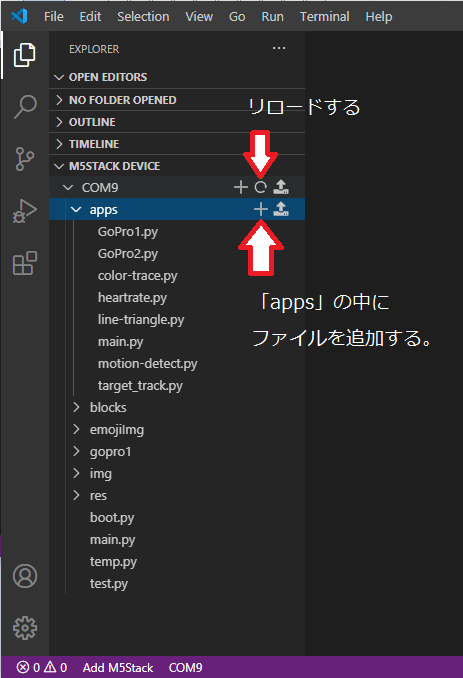This screenshot has height=678, width=463.
Task: Open the Manage gear settings icon
Action: click(x=25, y=628)
